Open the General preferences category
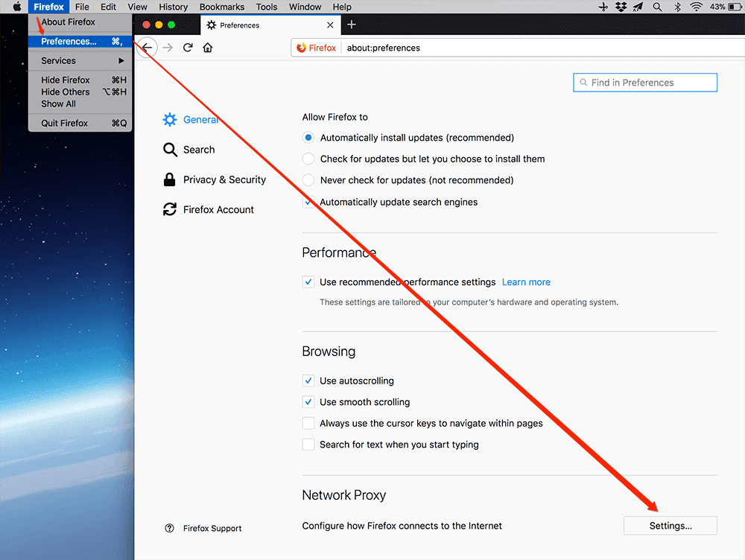This screenshot has width=745, height=560. [x=191, y=120]
